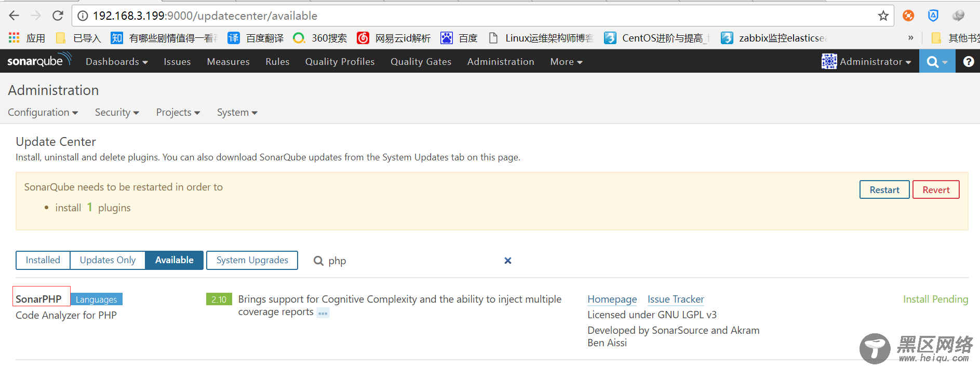The image size is (980, 367).
Task: Expand the Security dropdown
Action: (117, 112)
